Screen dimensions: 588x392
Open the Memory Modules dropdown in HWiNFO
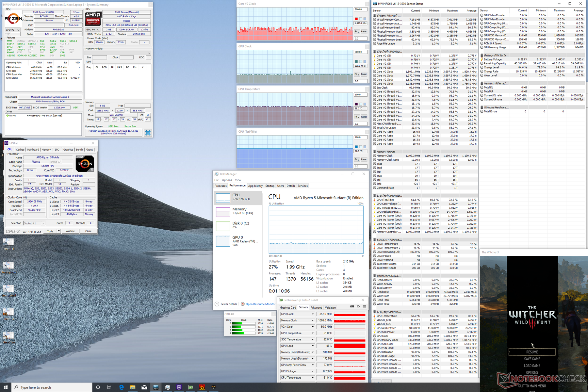click(x=118, y=53)
